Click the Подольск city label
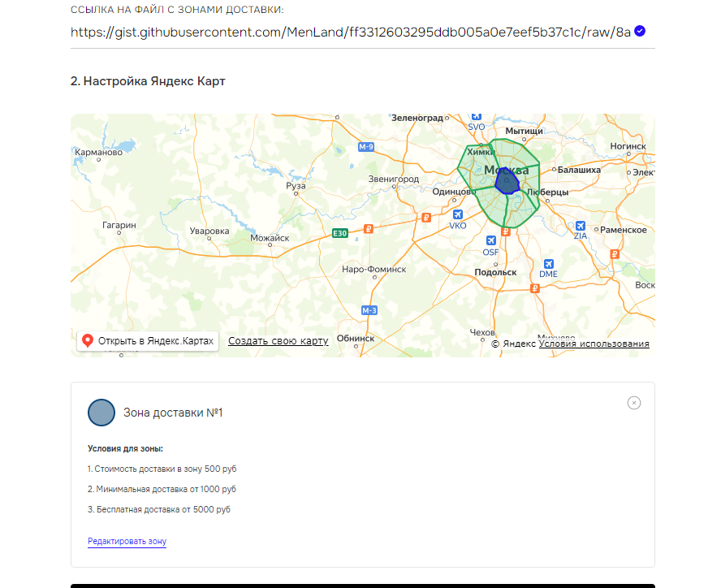 (x=495, y=272)
